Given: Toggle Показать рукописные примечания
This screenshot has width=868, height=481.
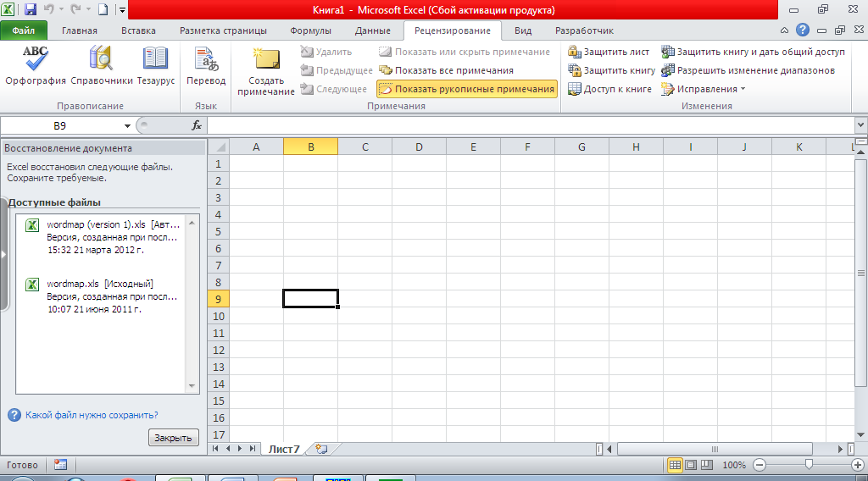Looking at the screenshot, I should click(467, 89).
